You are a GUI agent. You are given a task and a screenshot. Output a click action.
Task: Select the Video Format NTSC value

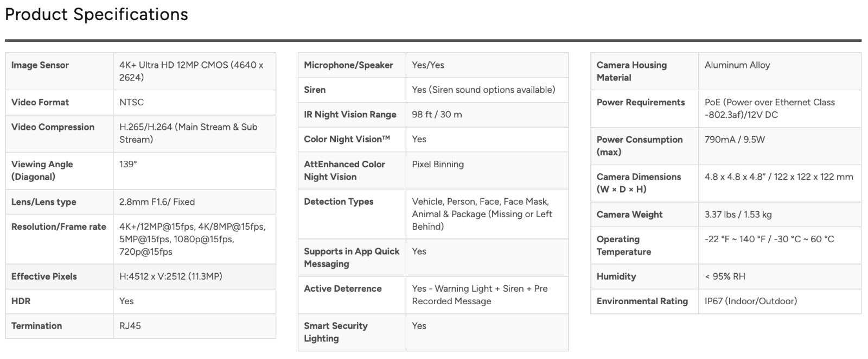(131, 102)
